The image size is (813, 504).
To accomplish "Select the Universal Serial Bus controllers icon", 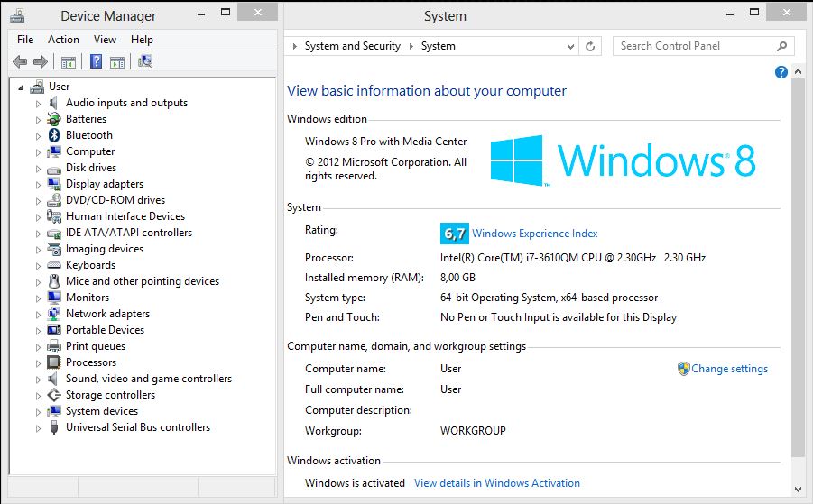I will 54,427.
